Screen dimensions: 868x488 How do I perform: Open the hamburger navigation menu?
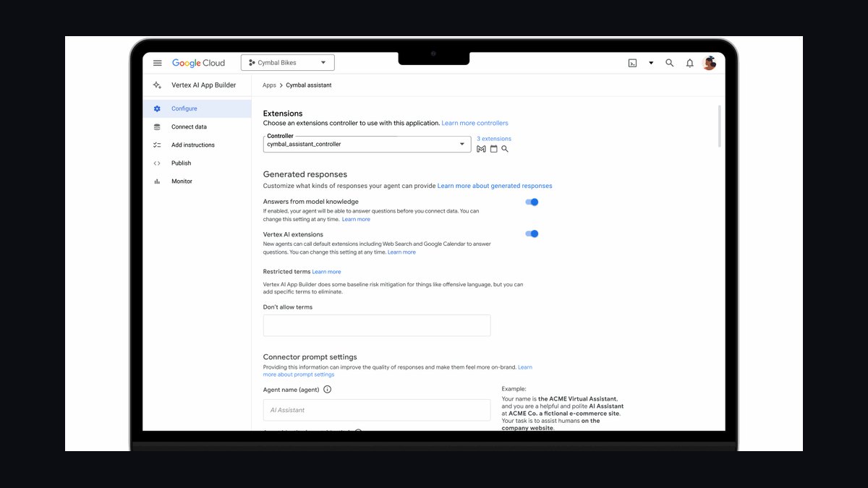[x=158, y=63]
